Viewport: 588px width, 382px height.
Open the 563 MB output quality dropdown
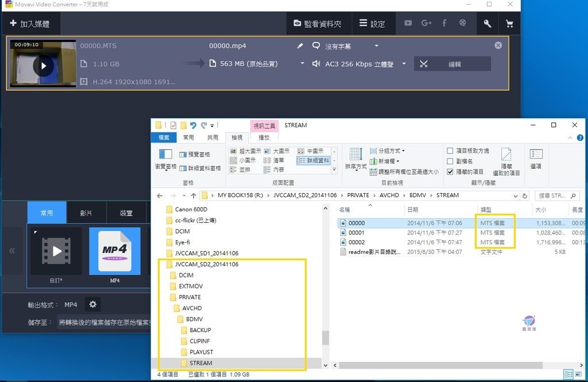302,63
